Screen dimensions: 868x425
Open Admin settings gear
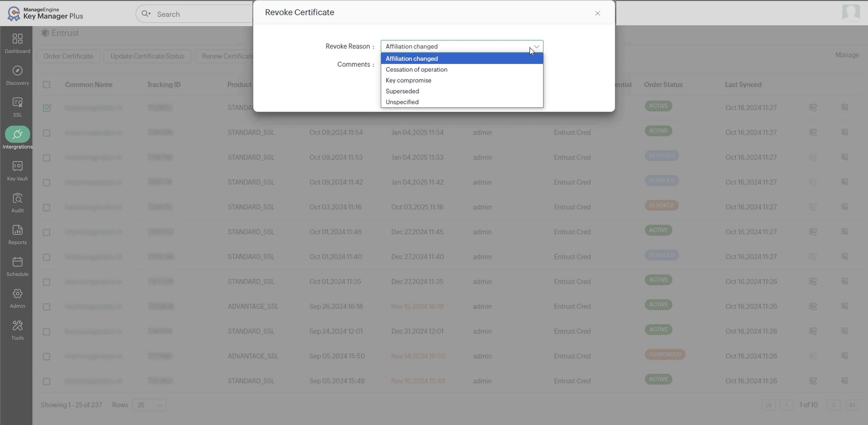18,294
